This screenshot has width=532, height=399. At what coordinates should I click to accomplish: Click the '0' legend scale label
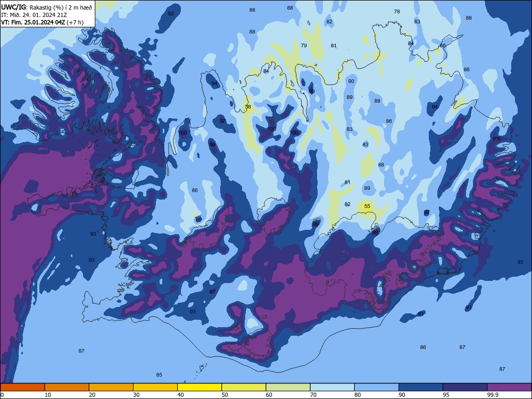pyautogui.click(x=2, y=395)
